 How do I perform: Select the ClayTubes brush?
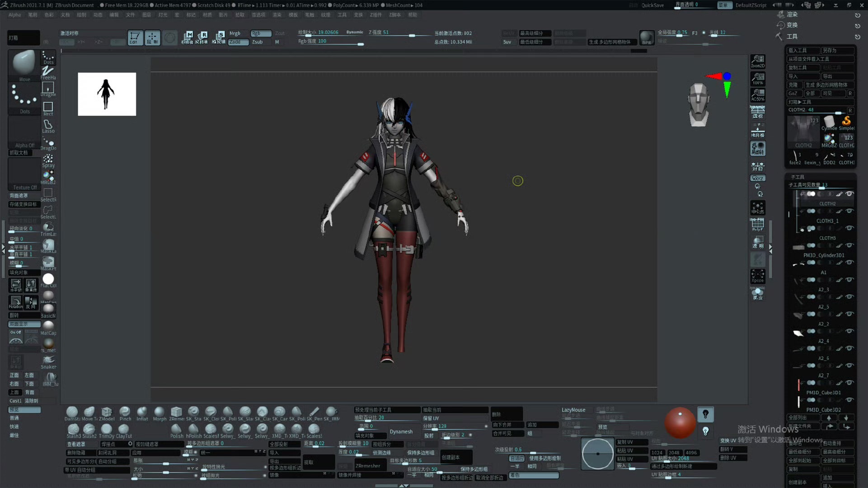point(123,431)
